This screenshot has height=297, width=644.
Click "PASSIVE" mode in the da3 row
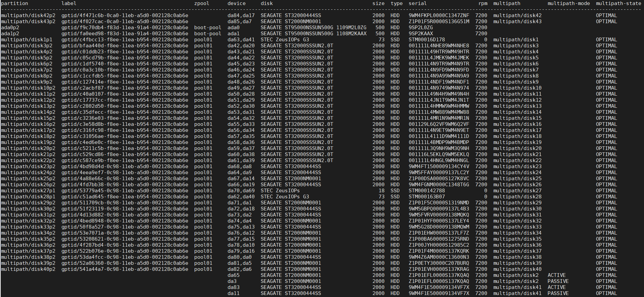(x=558, y=281)
